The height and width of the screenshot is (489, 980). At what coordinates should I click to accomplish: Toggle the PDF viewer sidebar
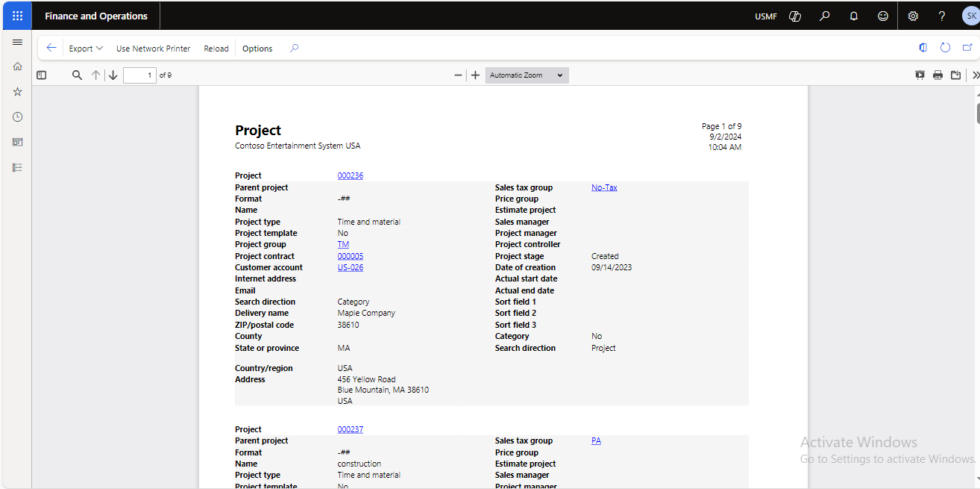42,75
